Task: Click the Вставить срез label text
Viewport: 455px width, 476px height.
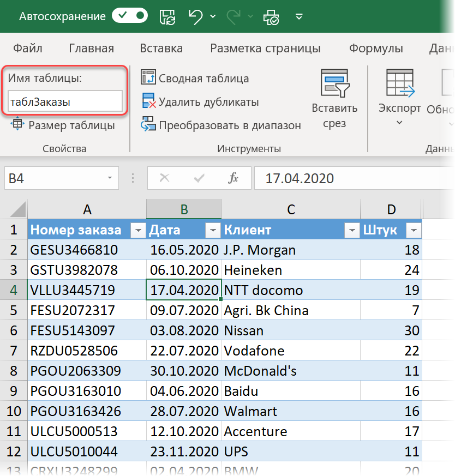Action: (x=334, y=116)
